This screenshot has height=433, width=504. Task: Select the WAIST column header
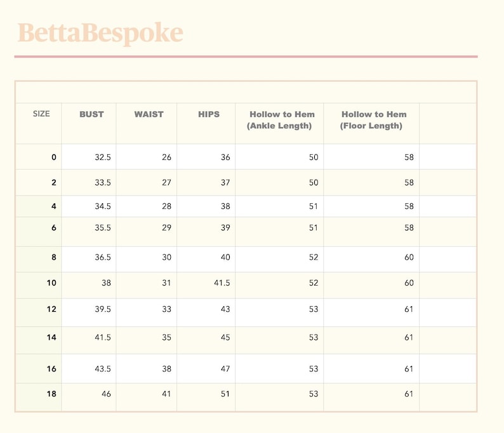(x=149, y=114)
